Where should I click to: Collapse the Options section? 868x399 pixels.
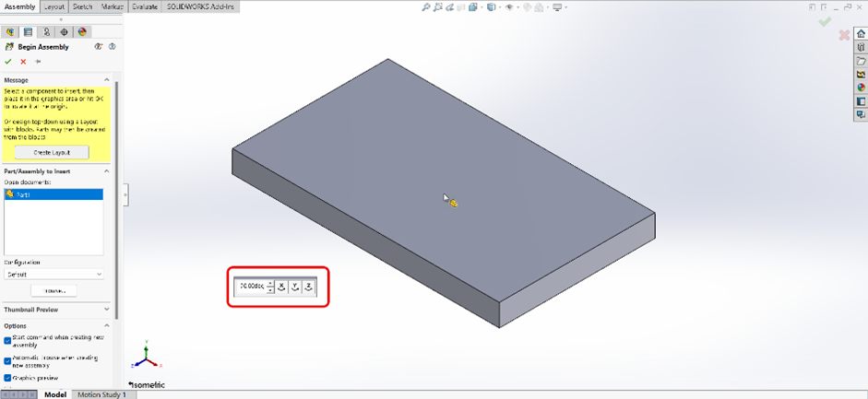(107, 326)
